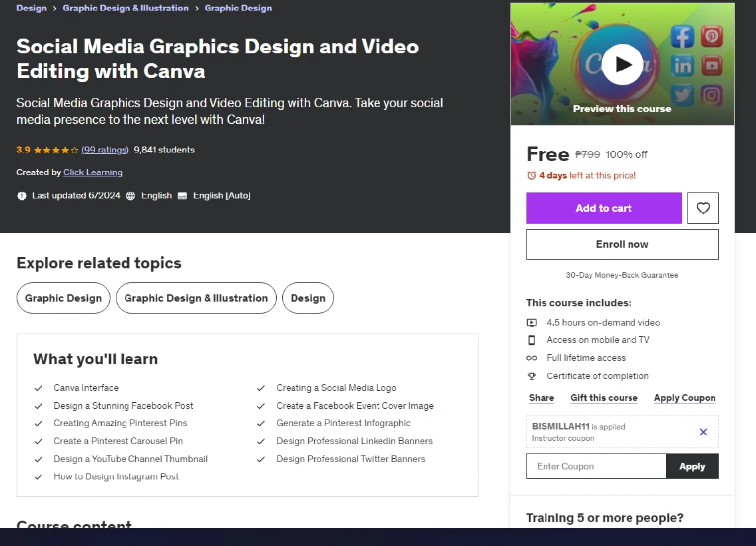The width and height of the screenshot is (756, 546).
Task: Click the alarm clock icon beside 4 days left
Action: (x=531, y=176)
